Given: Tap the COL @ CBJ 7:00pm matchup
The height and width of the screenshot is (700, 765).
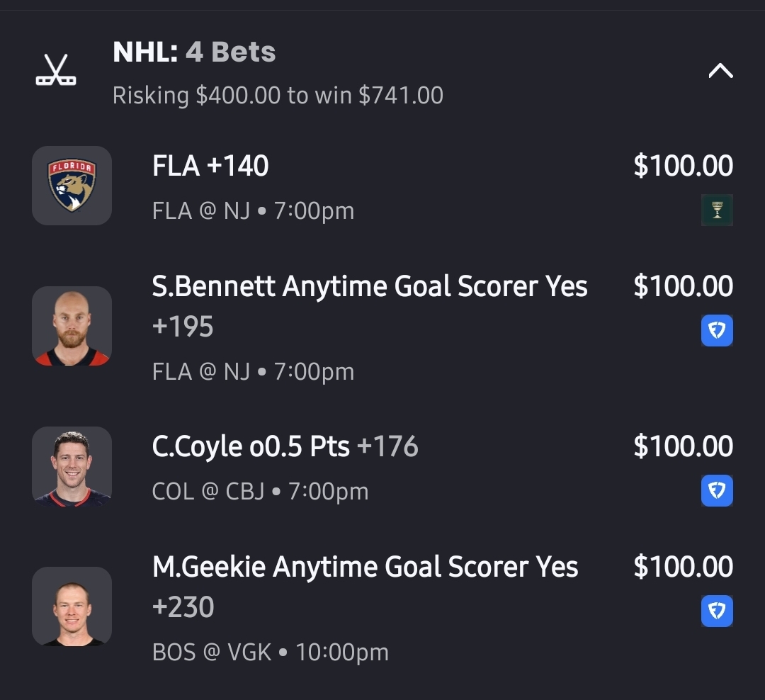Looking at the screenshot, I should coord(260,492).
